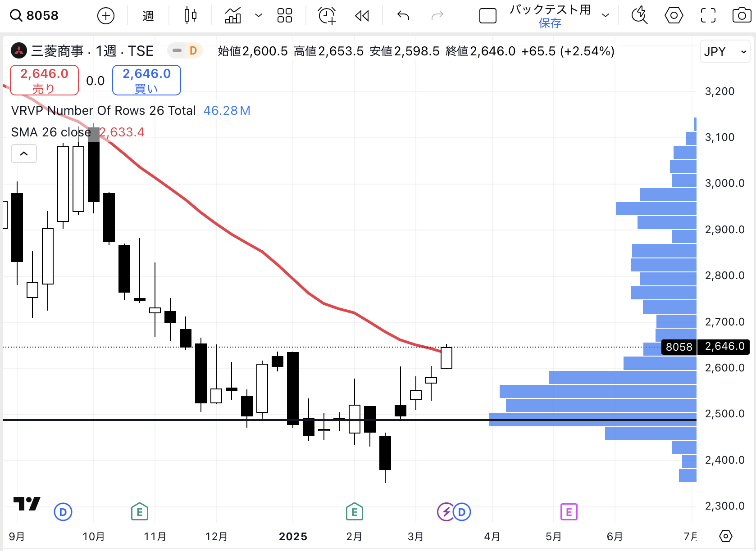Click the red 2,646.0 売り sell button

(44, 80)
